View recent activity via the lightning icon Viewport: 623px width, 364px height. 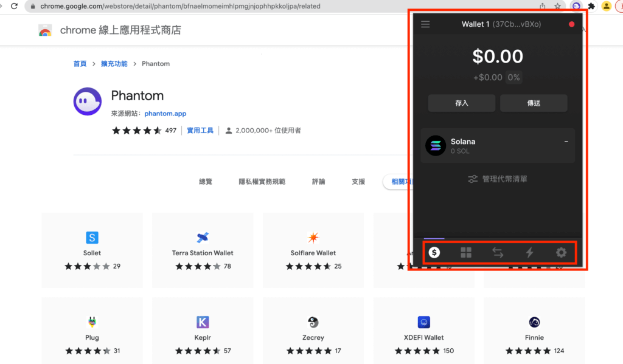[529, 252]
